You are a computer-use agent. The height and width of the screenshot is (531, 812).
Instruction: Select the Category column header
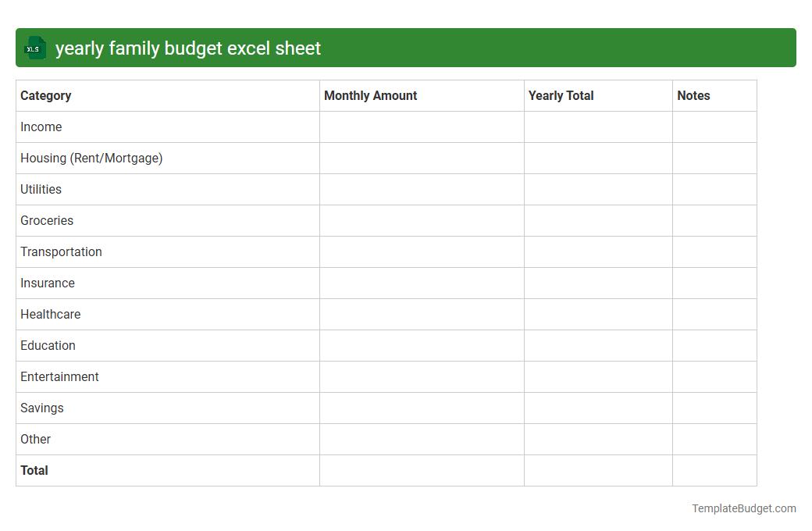tap(45, 95)
